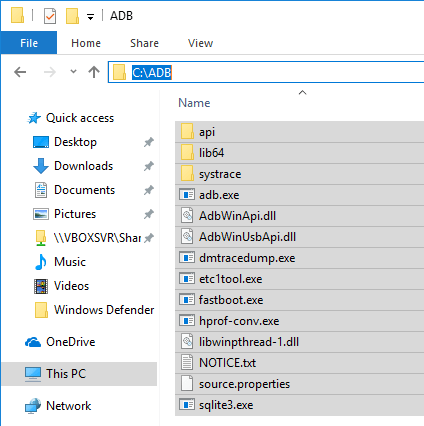Open the OneDrive cloud icon
Image resolution: width=424 pixels, height=426 pixels.
point(33,342)
